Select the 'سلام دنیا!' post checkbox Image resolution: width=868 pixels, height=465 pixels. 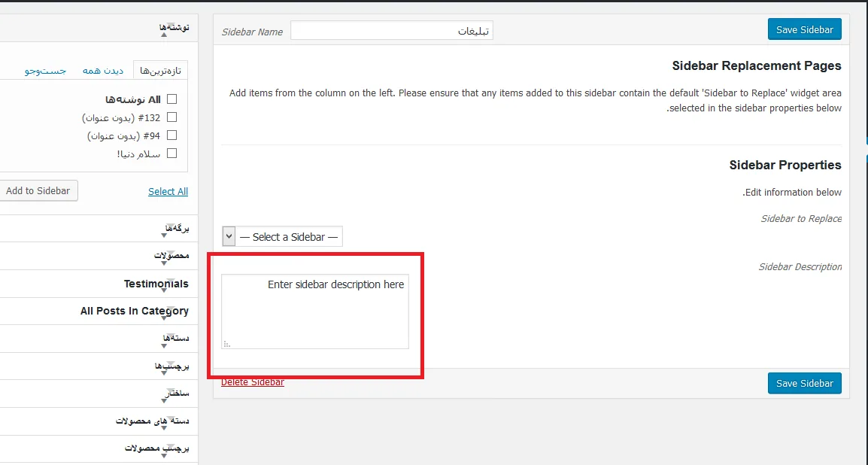pyautogui.click(x=171, y=154)
